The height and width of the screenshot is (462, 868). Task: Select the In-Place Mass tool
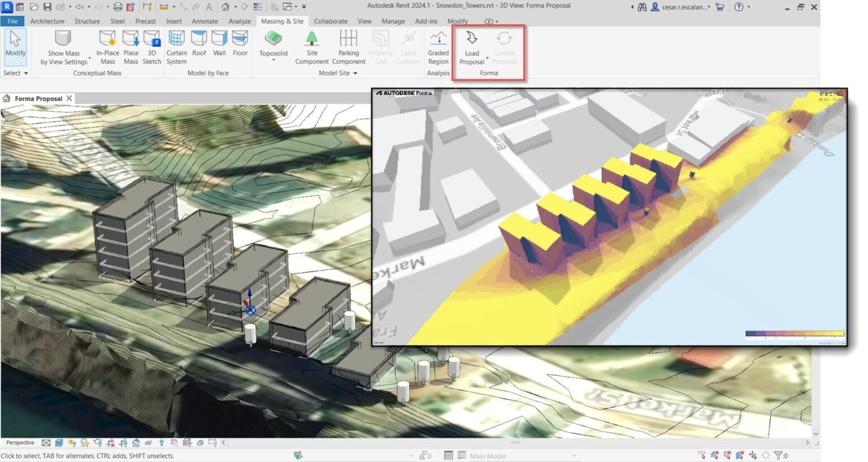point(107,46)
